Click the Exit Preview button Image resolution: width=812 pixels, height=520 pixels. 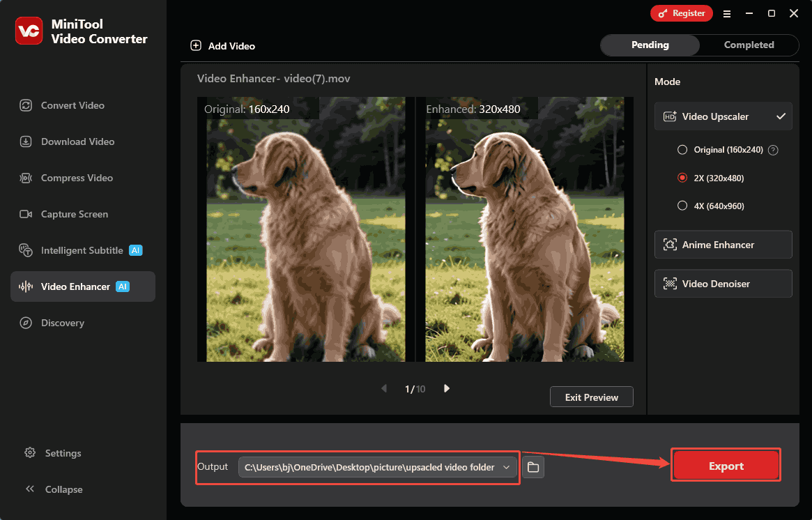click(x=591, y=397)
